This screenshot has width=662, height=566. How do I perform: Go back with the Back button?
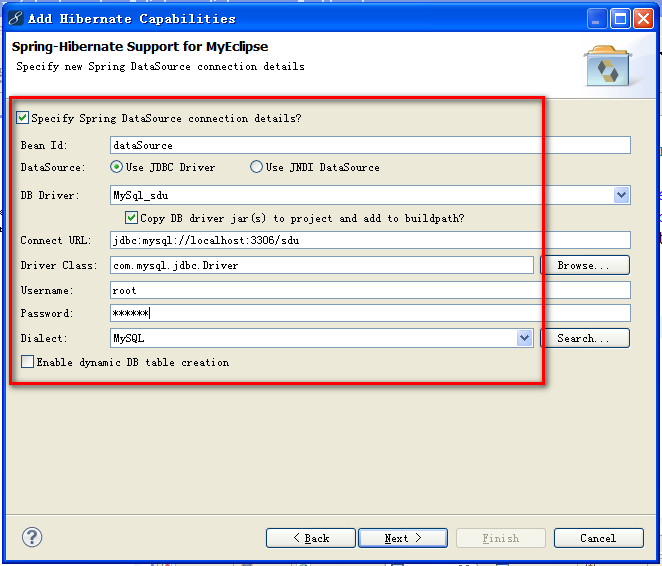311,538
